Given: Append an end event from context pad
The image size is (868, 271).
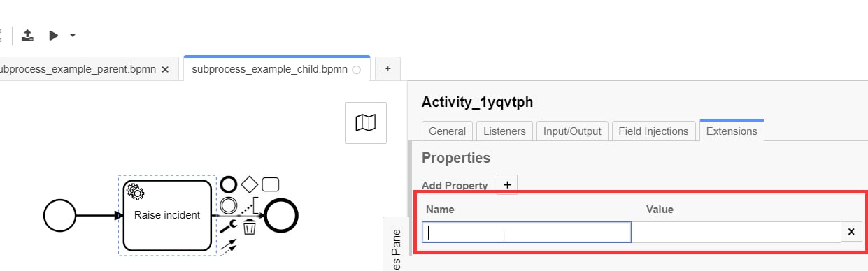Looking at the screenshot, I should [x=229, y=184].
